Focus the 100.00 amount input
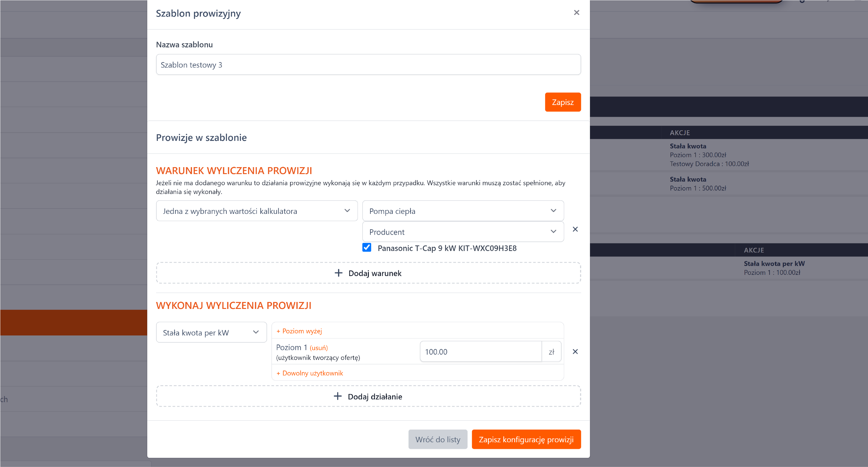Image resolution: width=868 pixels, height=467 pixels. 480,351
